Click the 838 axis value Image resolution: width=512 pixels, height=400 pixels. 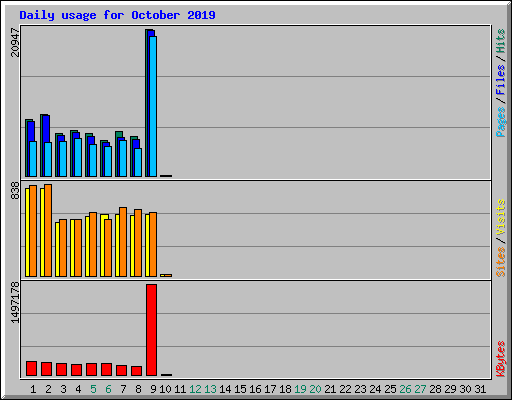pyautogui.click(x=15, y=190)
